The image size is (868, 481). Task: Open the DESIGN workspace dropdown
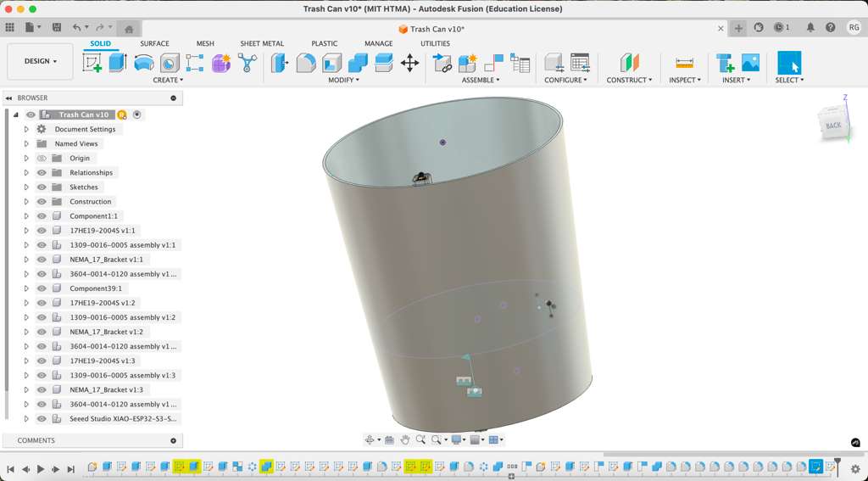point(40,61)
